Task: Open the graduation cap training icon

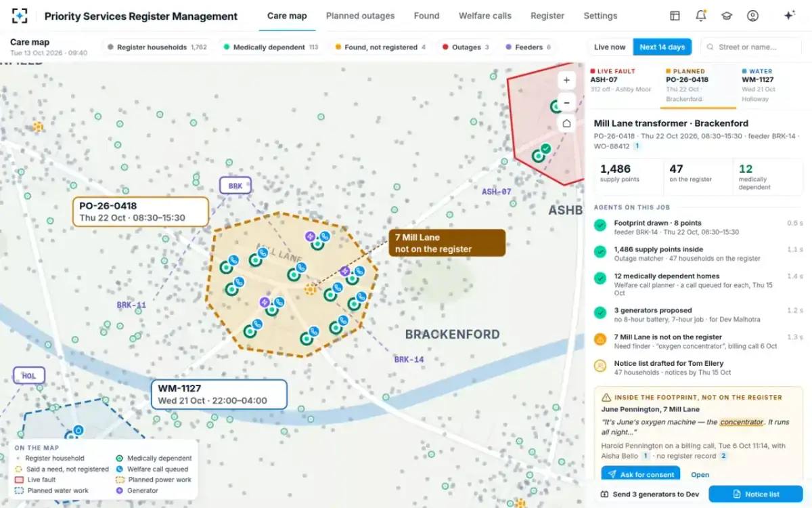Action: [726, 16]
